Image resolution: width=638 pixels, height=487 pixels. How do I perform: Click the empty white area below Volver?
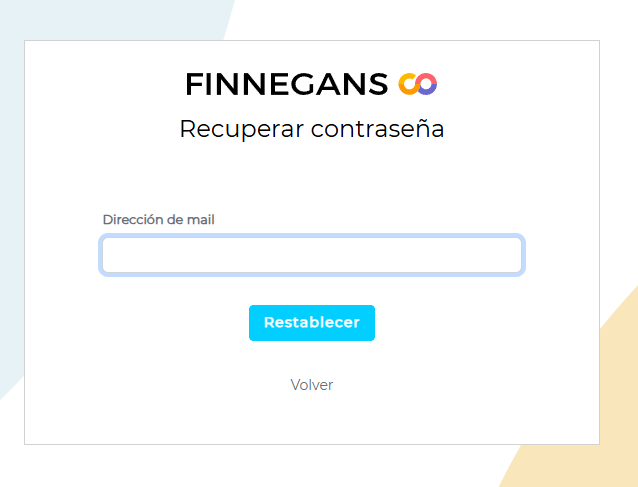point(311,418)
